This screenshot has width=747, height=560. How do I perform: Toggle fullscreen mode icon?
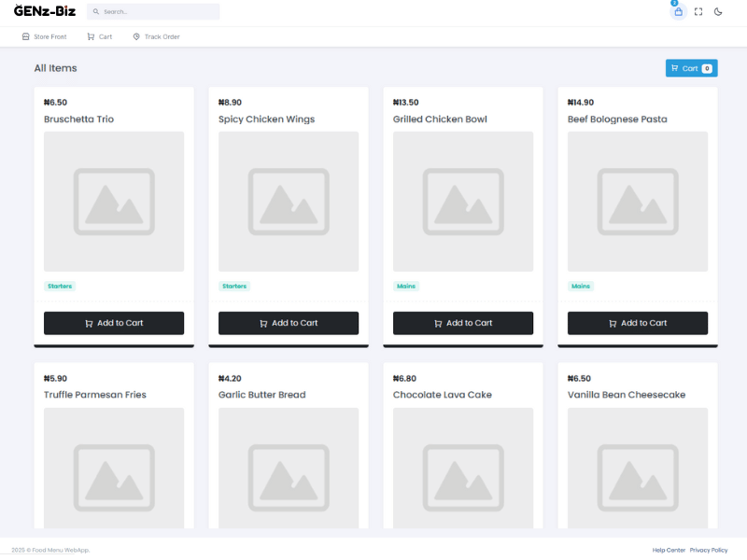click(698, 12)
